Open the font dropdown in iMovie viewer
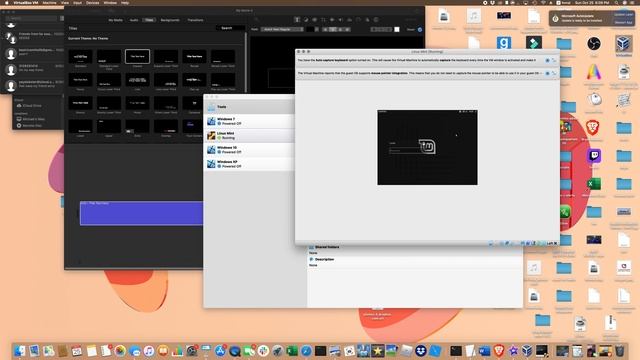The width and height of the screenshot is (640, 360). [282, 29]
